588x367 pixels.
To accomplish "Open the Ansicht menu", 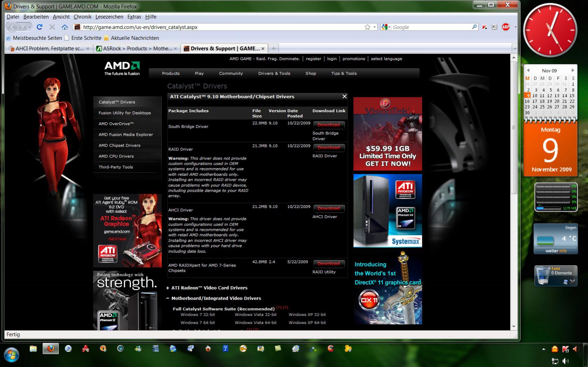I will click(61, 16).
